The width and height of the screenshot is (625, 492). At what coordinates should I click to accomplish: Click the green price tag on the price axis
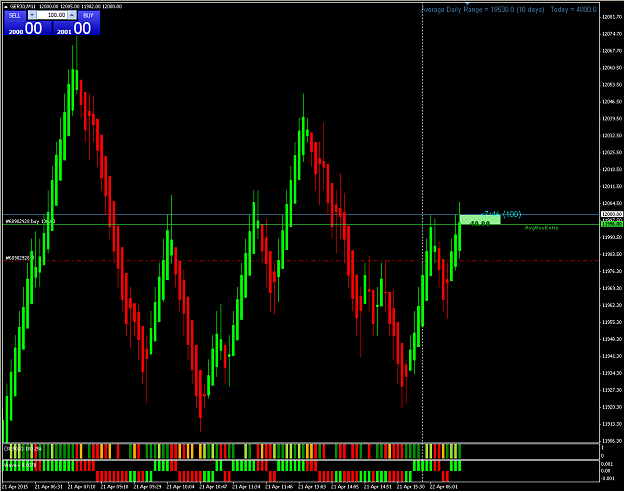click(611, 224)
